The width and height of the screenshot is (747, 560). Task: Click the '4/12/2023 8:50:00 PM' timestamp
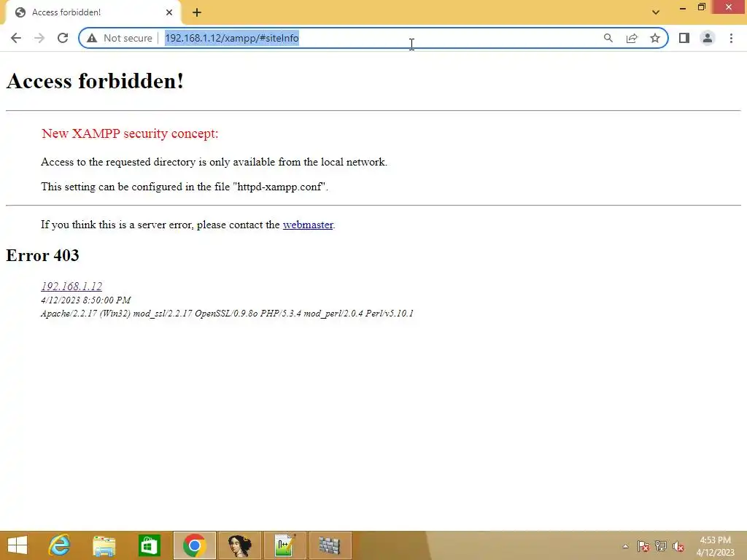click(x=86, y=300)
